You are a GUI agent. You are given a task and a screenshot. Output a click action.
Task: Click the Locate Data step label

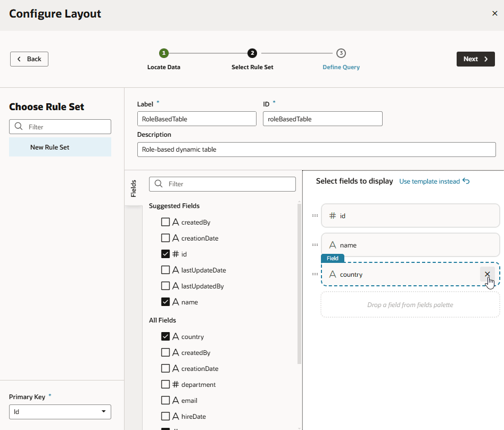coord(163,67)
